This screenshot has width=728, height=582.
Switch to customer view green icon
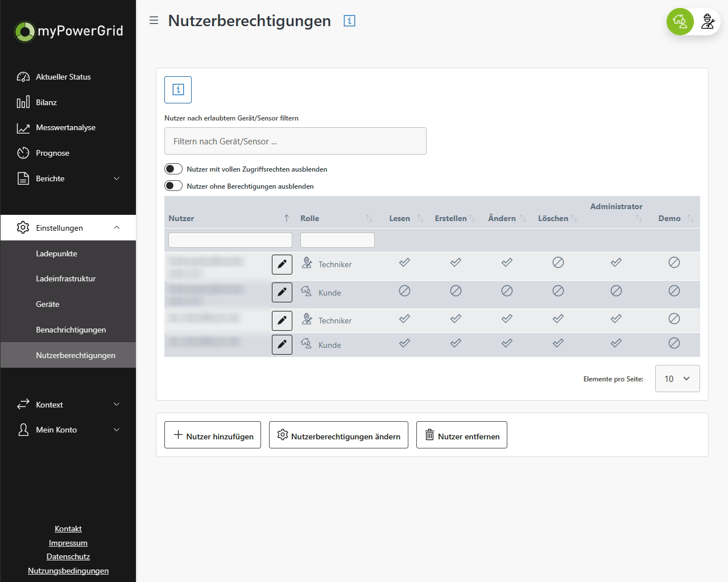point(680,22)
